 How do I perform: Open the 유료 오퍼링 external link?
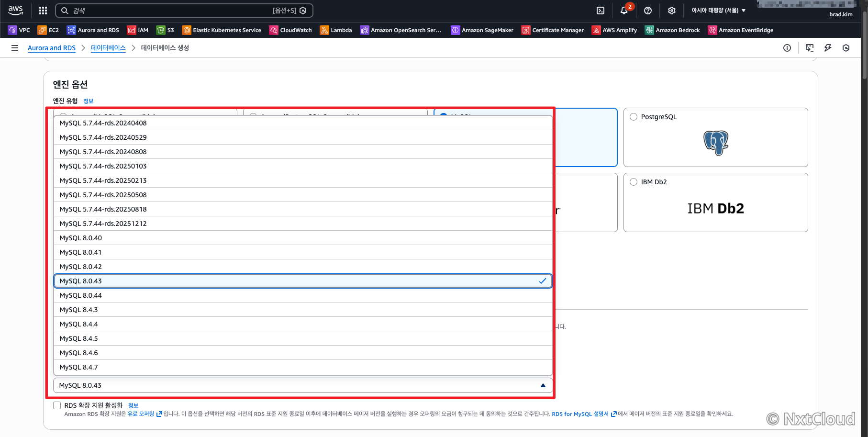click(145, 414)
